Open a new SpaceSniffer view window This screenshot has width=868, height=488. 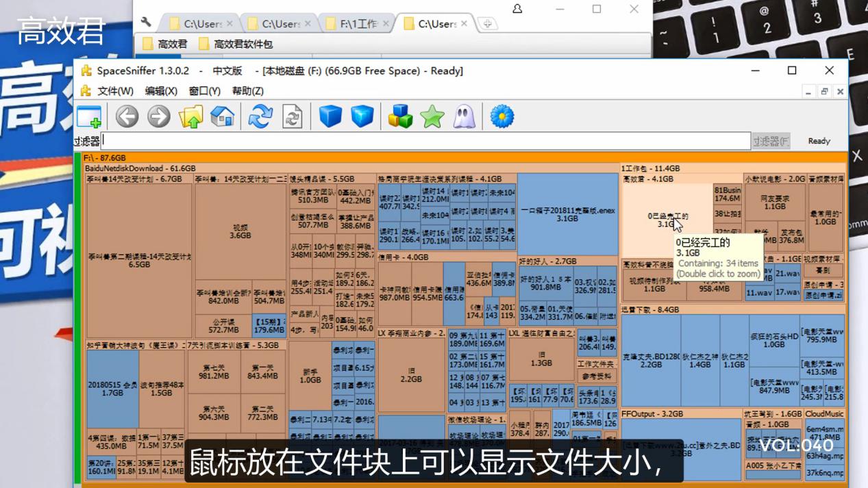88,116
